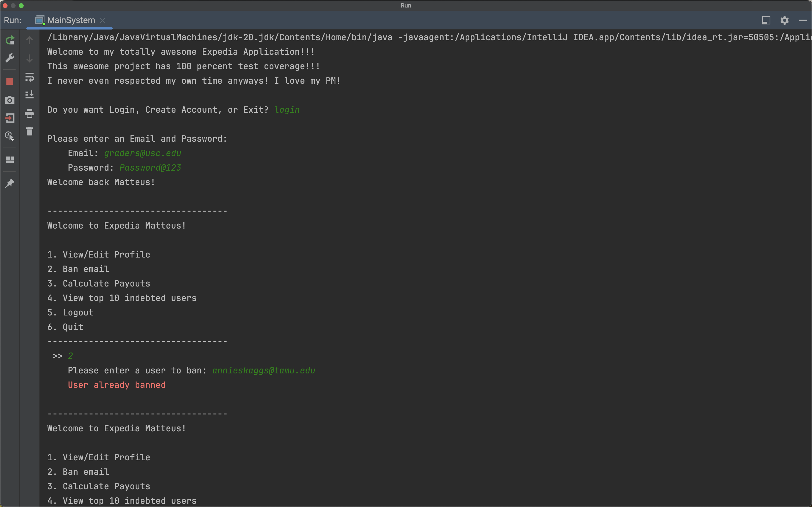
Task: Stop the running process with the red square
Action: tap(10, 82)
